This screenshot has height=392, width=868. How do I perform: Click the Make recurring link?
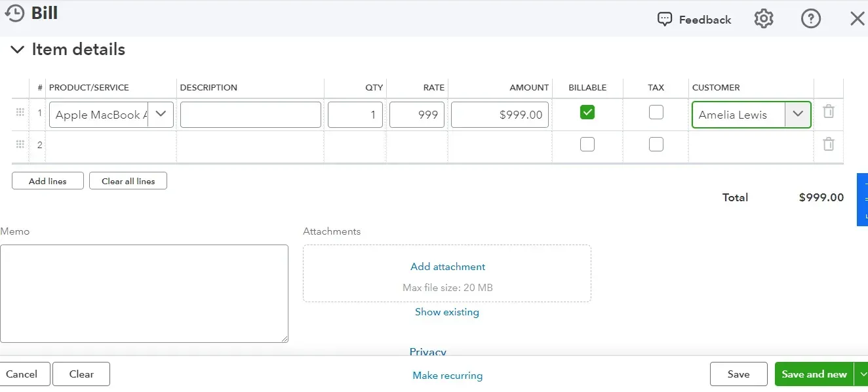pos(447,376)
